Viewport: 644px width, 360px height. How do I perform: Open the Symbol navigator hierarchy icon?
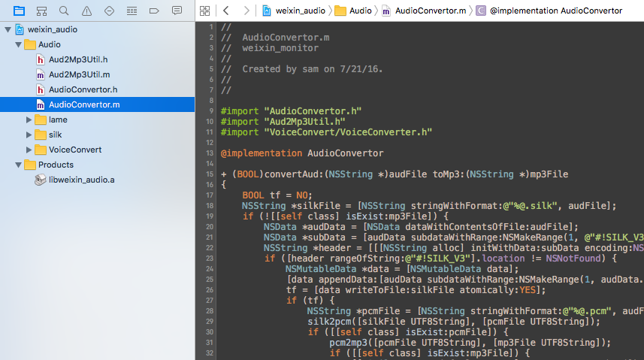click(x=41, y=11)
